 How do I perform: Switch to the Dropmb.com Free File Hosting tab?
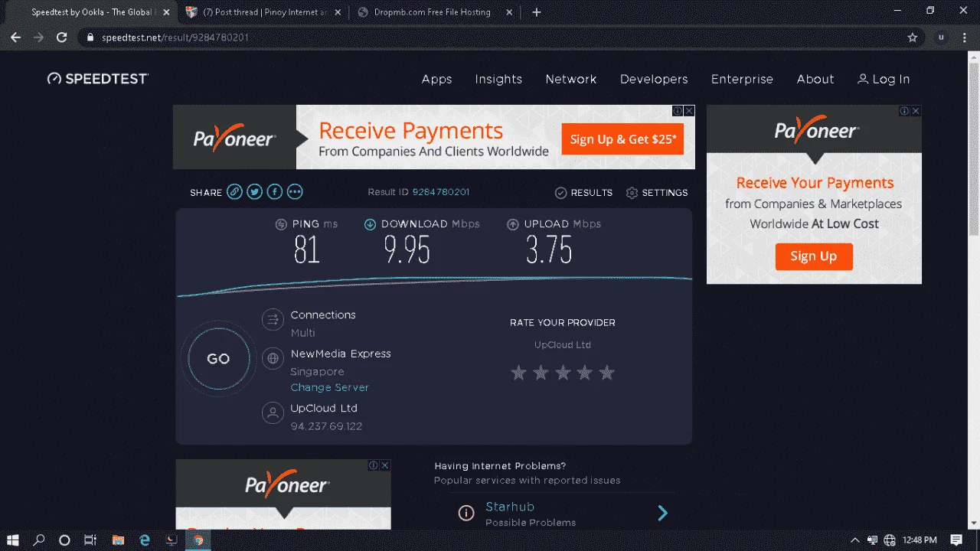[x=432, y=12]
